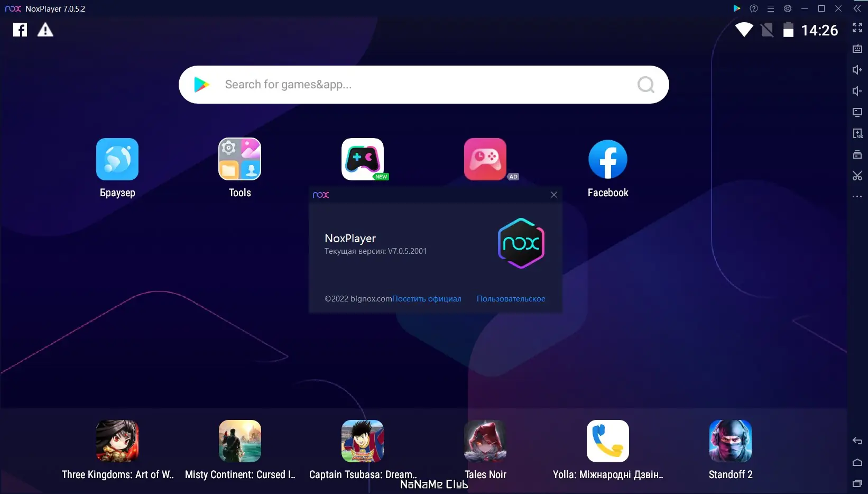
Task: Open the Tools folder
Action: [240, 159]
